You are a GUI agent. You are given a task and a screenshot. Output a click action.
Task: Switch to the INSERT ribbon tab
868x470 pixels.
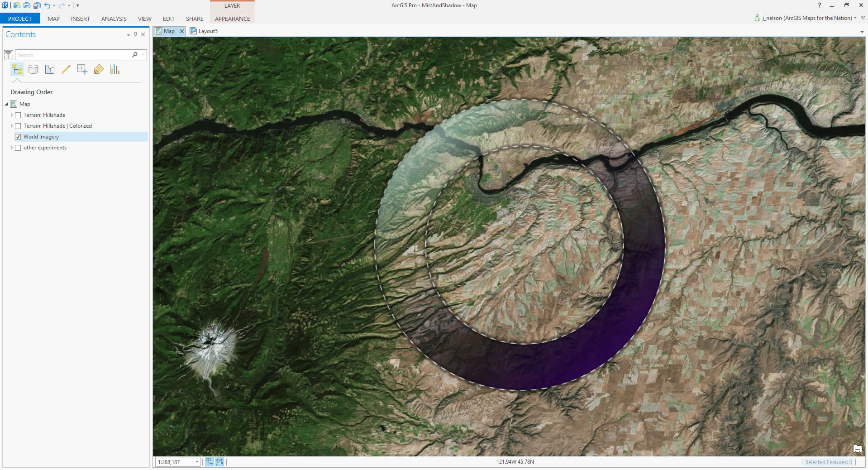tap(81, 19)
